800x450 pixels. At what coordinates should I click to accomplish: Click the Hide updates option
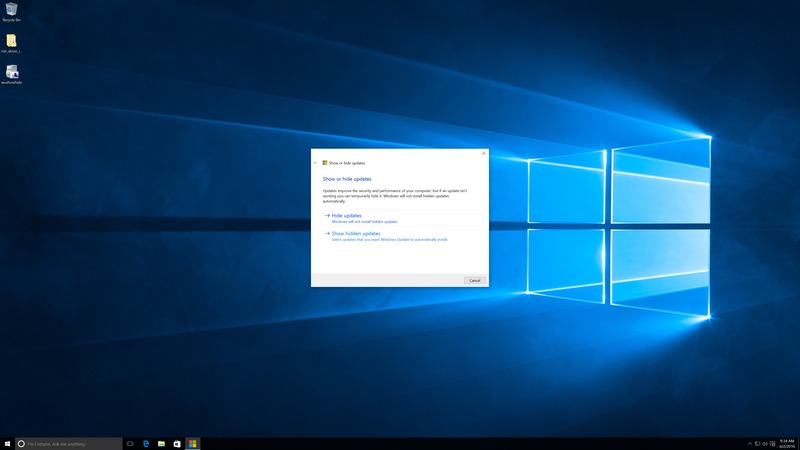346,215
